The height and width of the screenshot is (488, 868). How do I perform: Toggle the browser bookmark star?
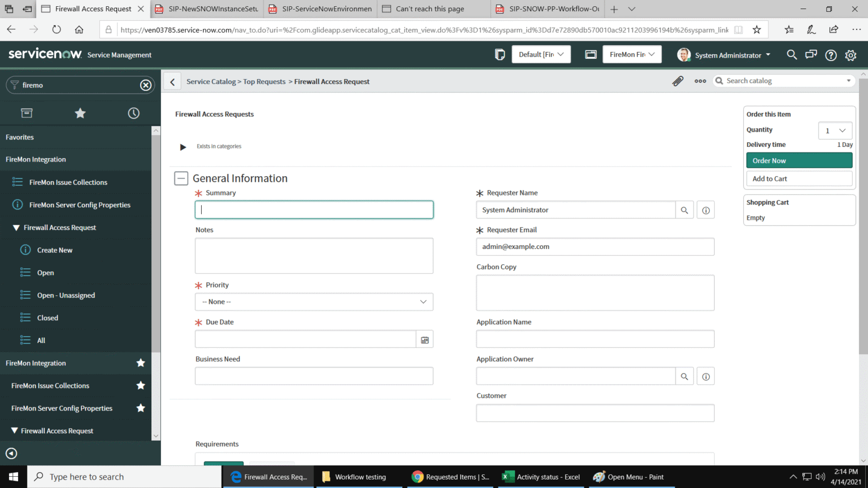click(757, 28)
